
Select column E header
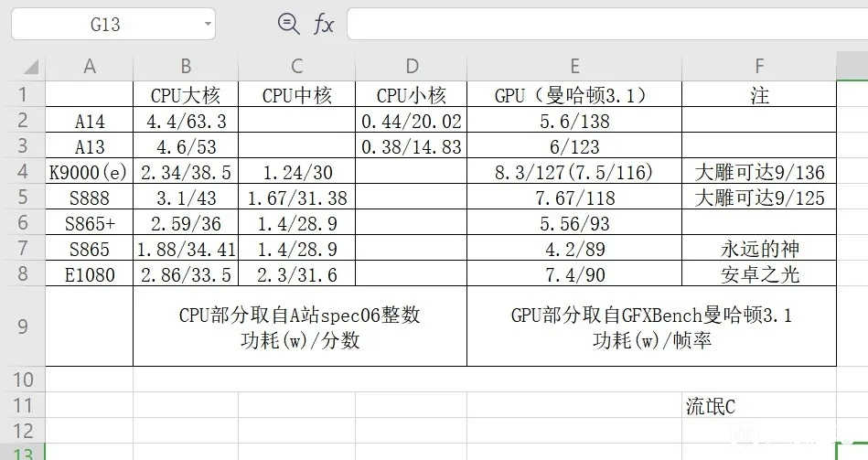click(x=574, y=67)
